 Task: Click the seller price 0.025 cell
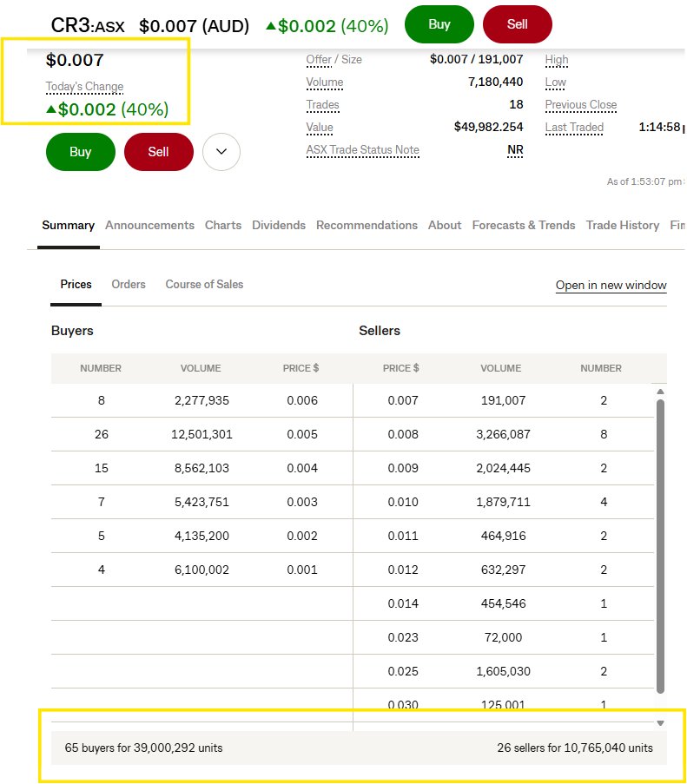point(403,671)
